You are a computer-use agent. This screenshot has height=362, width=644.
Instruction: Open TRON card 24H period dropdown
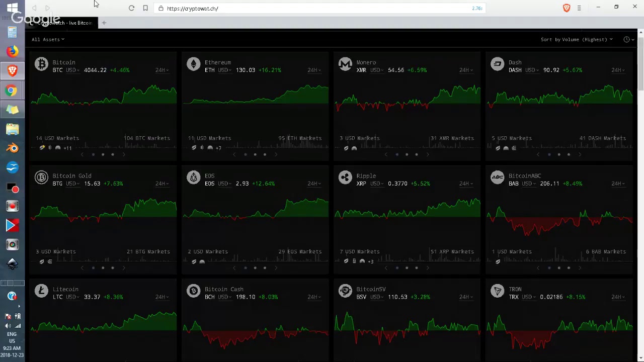pos(618,297)
